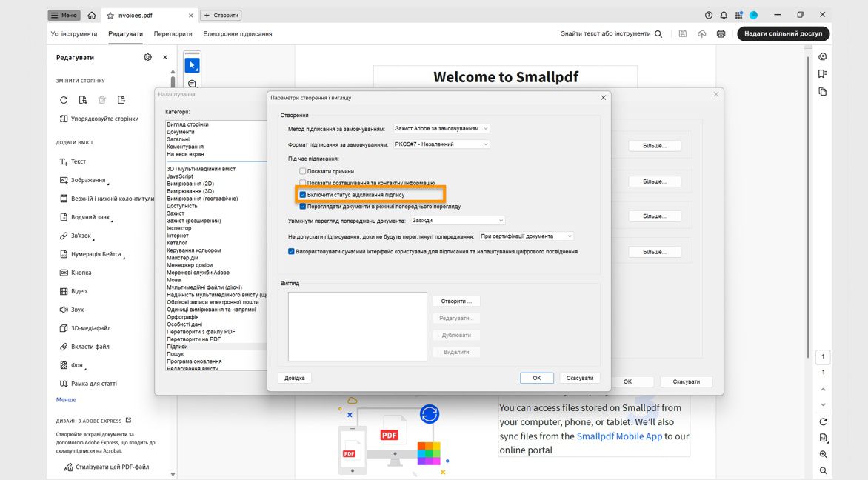Select the Звук tool
868x480 pixels.
coord(71,310)
